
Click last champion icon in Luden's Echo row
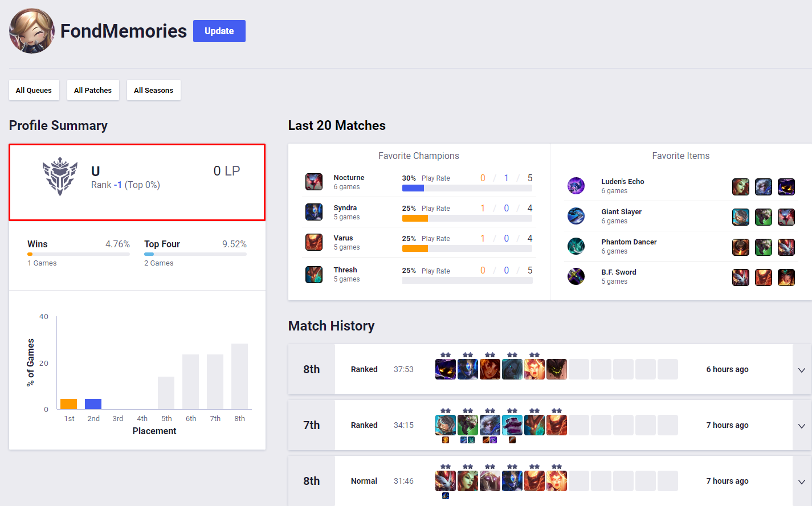786,187
